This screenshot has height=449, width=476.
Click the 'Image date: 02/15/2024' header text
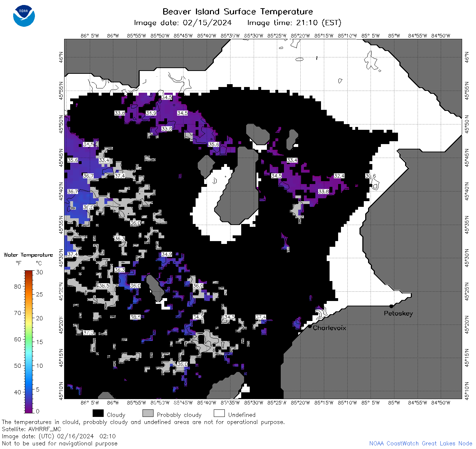point(183,23)
